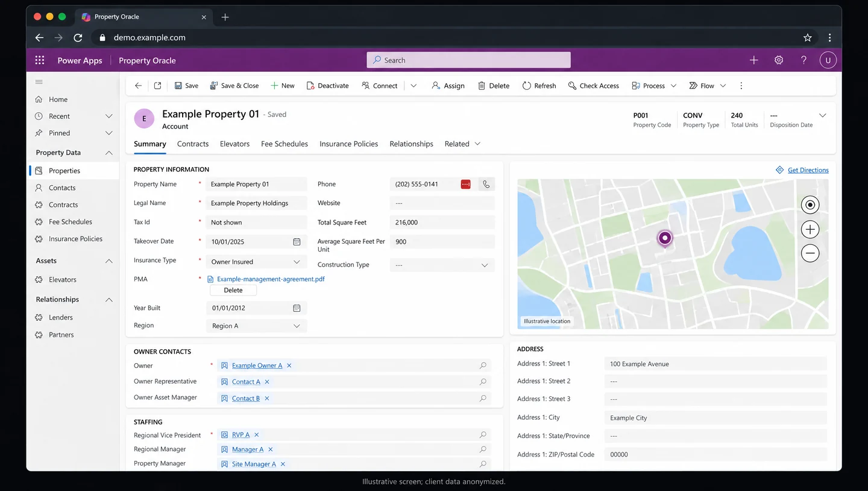Expand the Connect dropdown arrow

[x=414, y=86]
